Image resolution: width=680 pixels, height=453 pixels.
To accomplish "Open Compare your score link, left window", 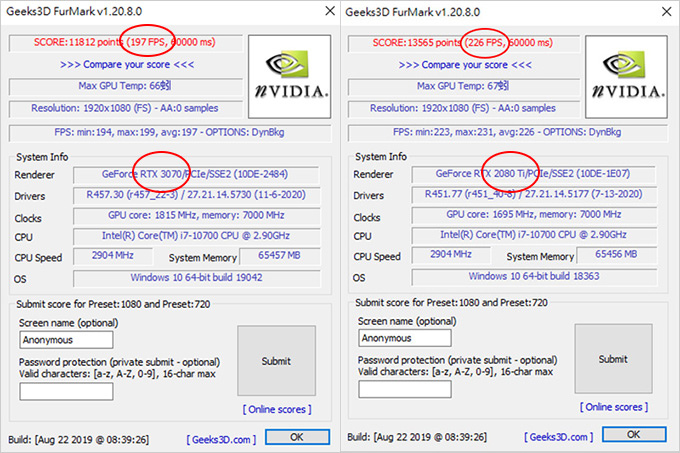I will coord(127,65).
